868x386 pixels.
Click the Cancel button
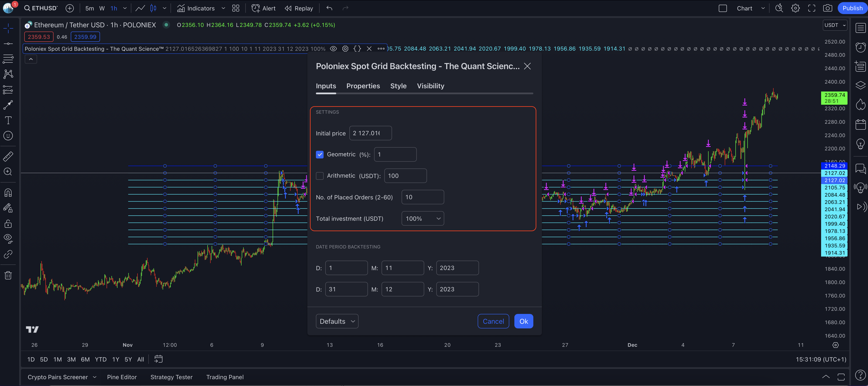pyautogui.click(x=493, y=321)
